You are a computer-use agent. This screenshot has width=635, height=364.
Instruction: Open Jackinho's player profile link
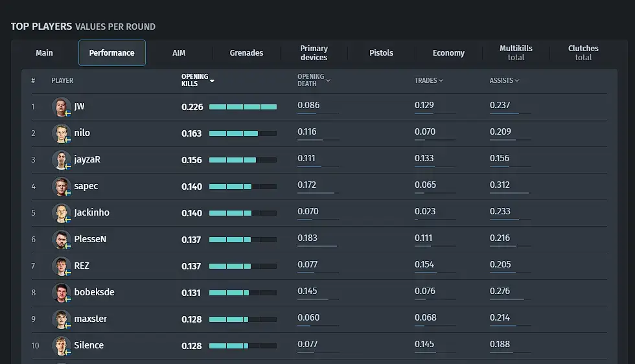point(91,212)
